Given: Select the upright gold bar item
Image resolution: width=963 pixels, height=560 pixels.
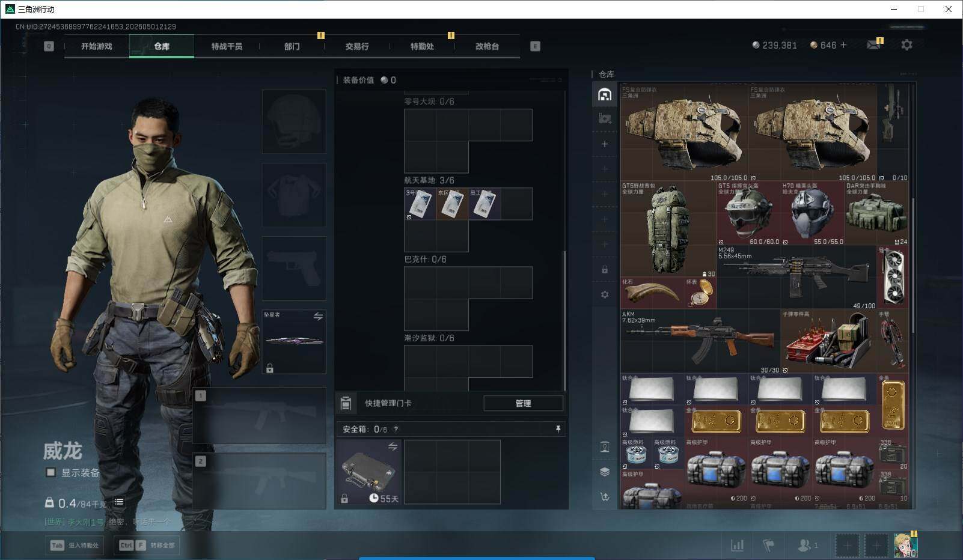Looking at the screenshot, I should tap(893, 405).
